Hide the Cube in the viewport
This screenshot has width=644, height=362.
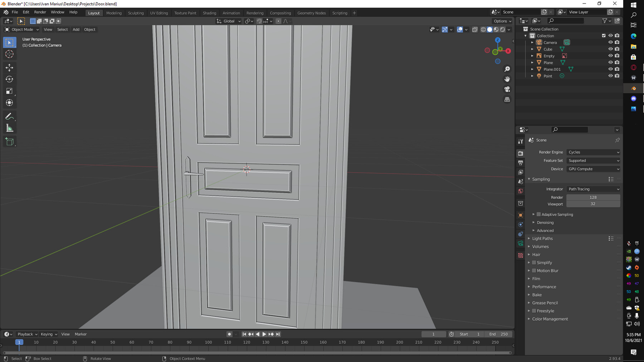[610, 49]
